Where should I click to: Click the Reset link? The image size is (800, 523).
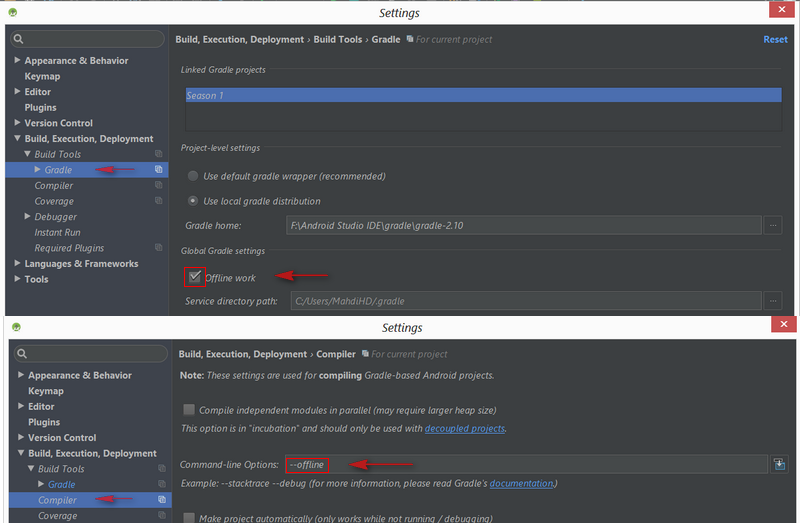775,40
